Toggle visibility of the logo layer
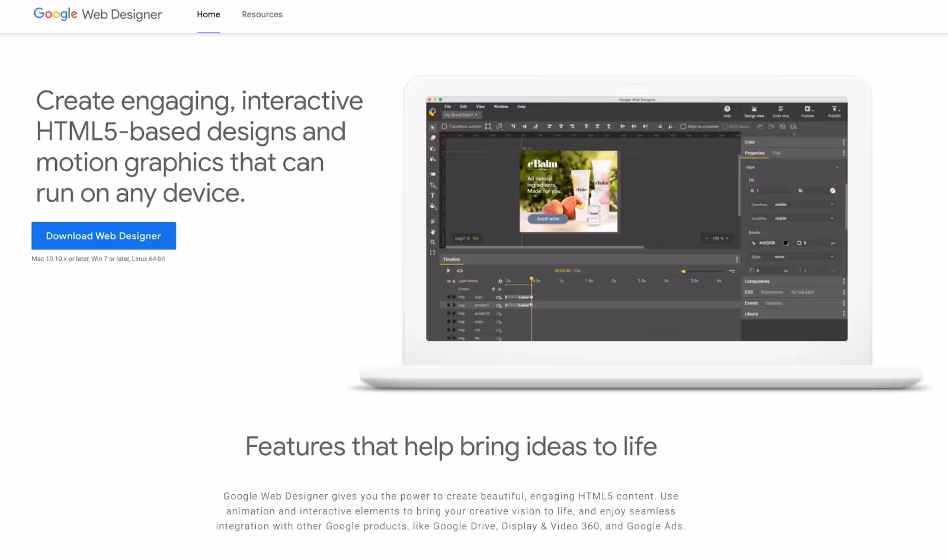 pyautogui.click(x=449, y=297)
